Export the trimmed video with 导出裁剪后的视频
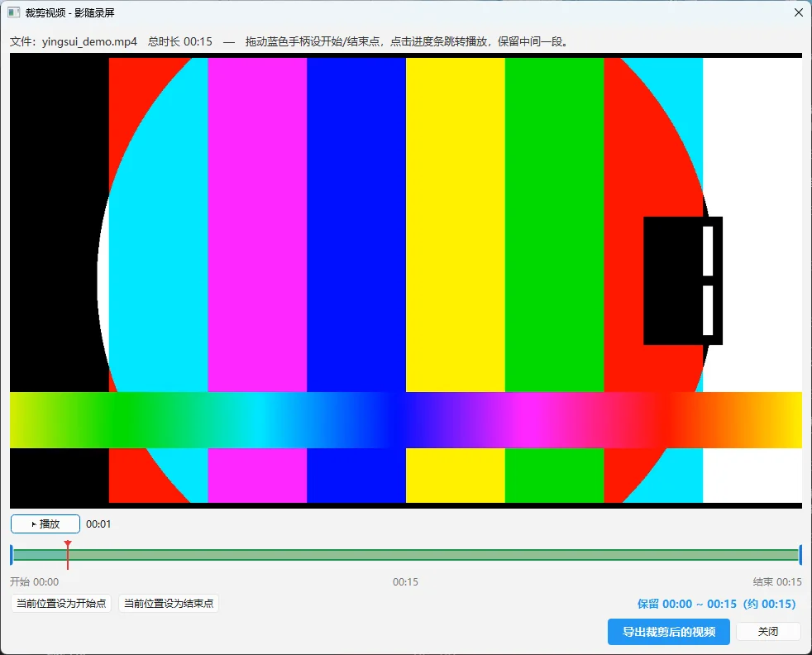Screen dimensions: 812x655 (x=669, y=632)
